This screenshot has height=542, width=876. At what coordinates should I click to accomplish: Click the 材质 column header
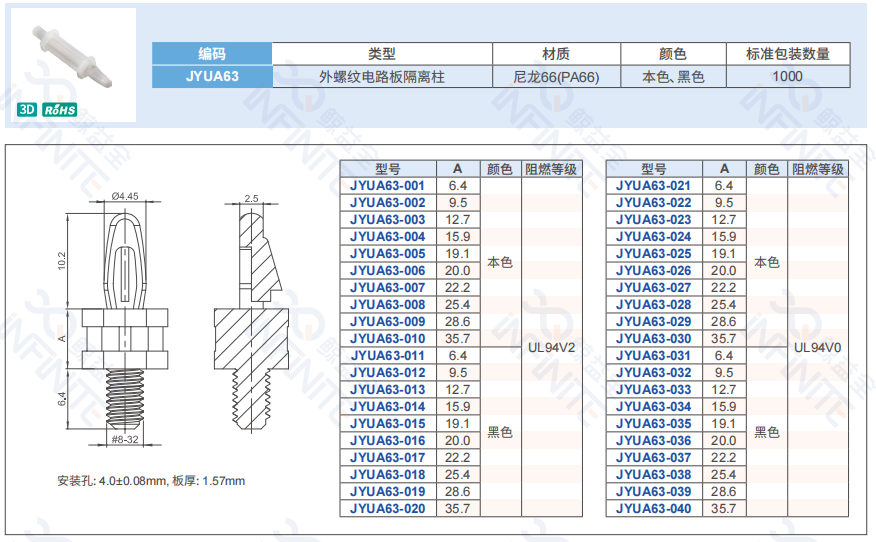[556, 54]
